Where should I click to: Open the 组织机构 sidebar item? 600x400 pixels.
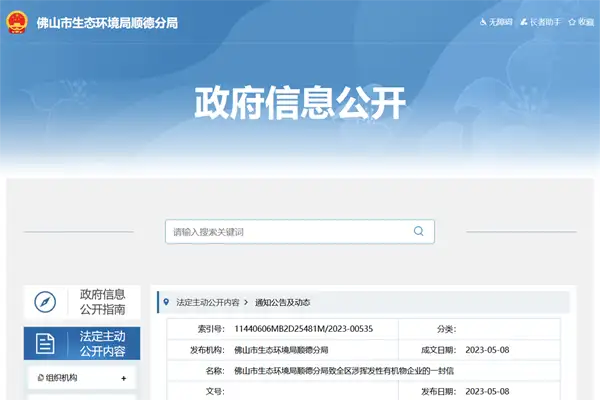[82, 378]
